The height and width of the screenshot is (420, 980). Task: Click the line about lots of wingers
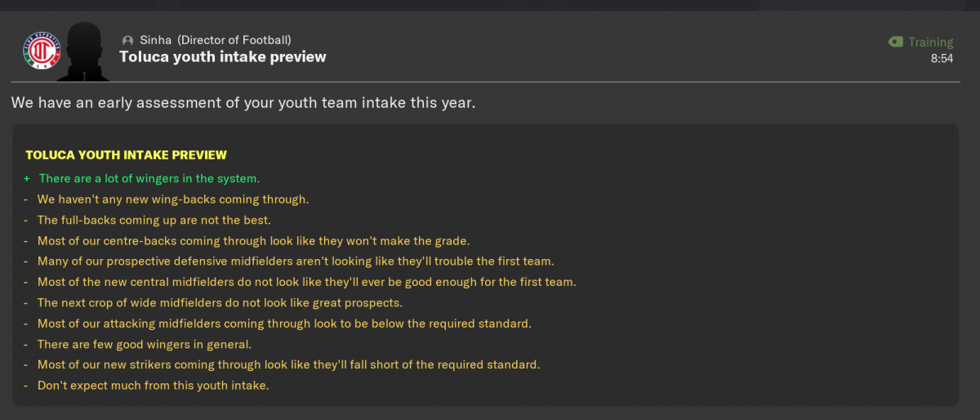point(149,178)
